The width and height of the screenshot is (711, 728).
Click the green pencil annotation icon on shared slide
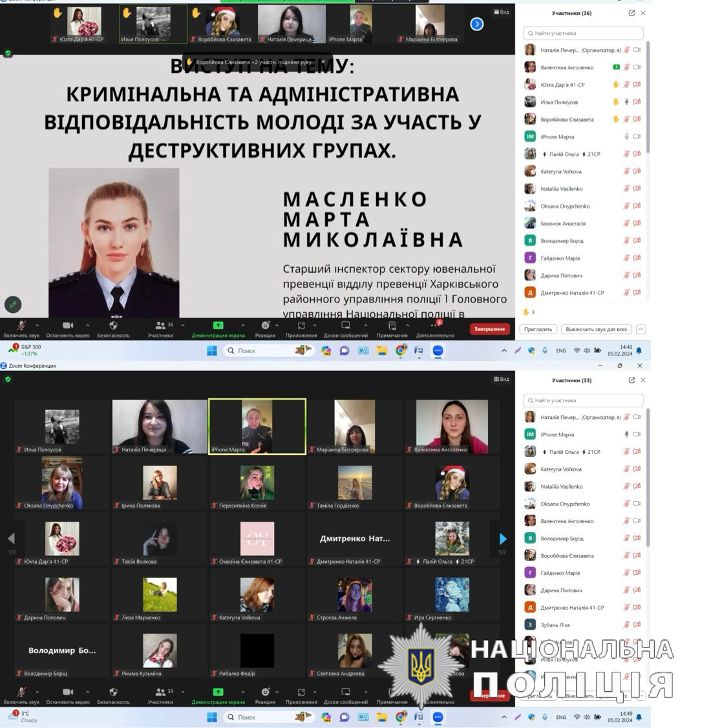point(13,305)
